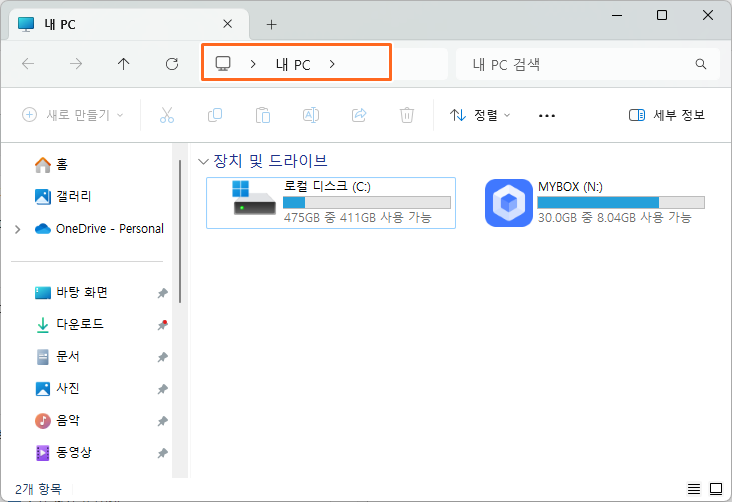Open the 정렬 sort dropdown
The width and height of the screenshot is (732, 502).
[480, 115]
